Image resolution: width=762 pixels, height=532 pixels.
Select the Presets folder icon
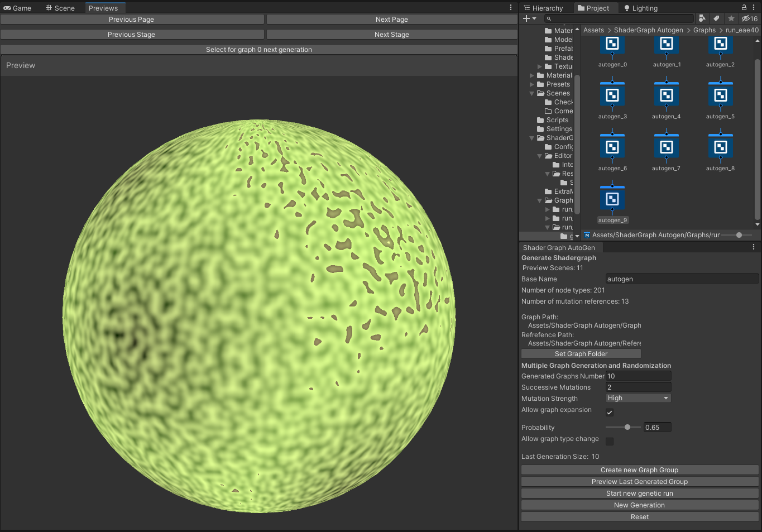click(x=540, y=84)
